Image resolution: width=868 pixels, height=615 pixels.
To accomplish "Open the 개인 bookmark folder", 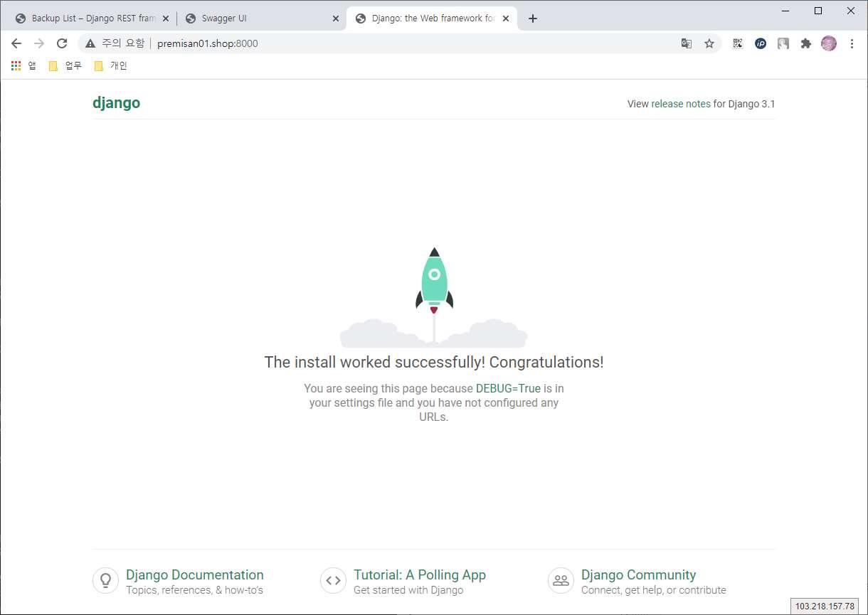I will point(111,65).
